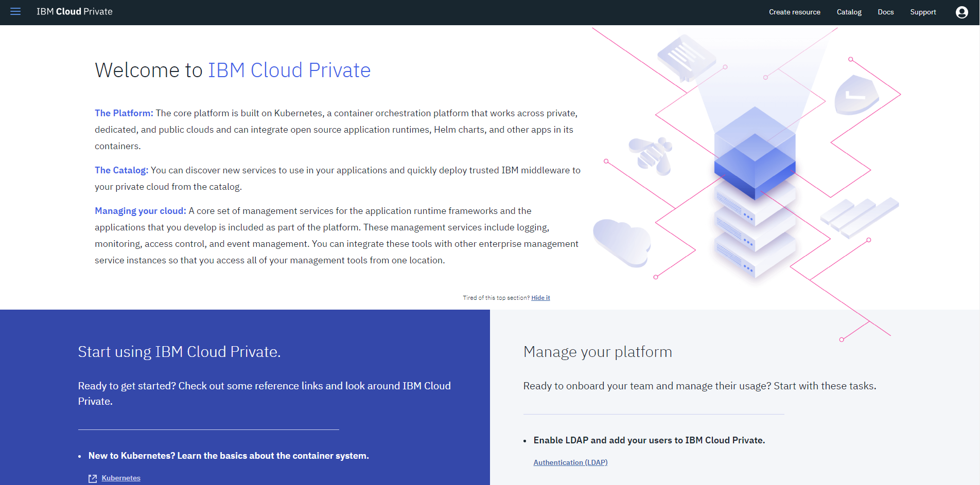Image resolution: width=980 pixels, height=485 pixels.
Task: Click 'Enable LDAP and add your users' text
Action: [649, 440]
